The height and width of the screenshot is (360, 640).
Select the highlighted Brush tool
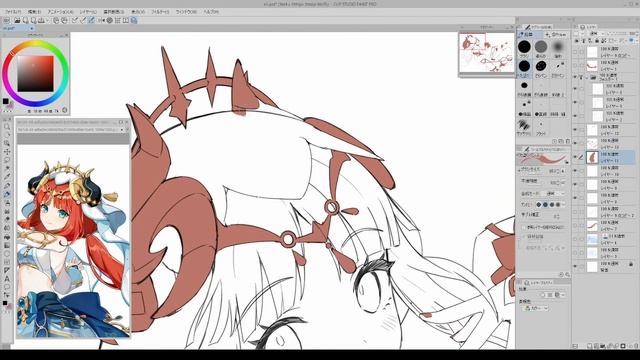7,194
